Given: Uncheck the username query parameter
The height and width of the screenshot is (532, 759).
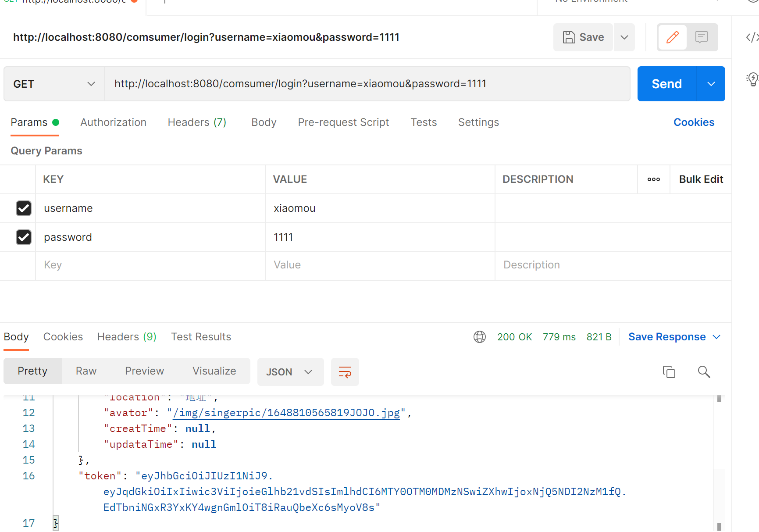Looking at the screenshot, I should point(23,208).
